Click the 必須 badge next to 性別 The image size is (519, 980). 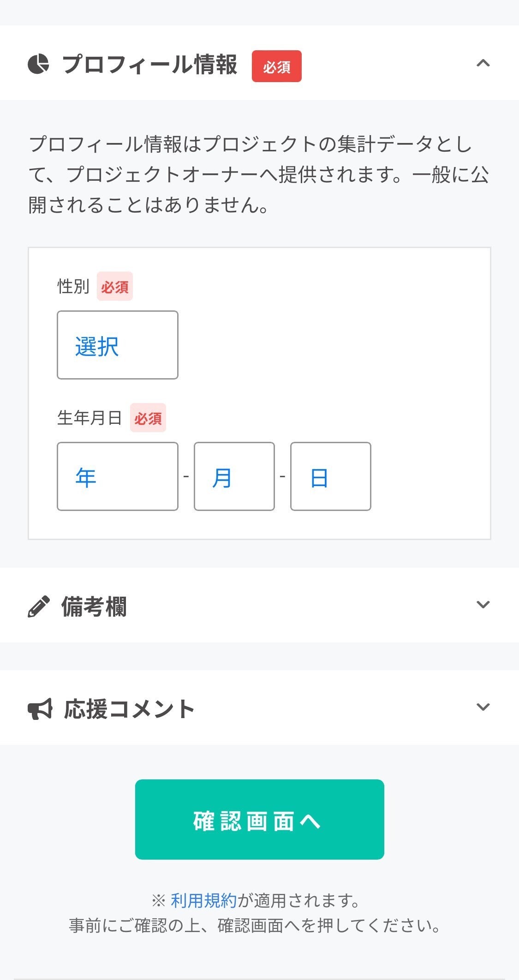coord(114,286)
